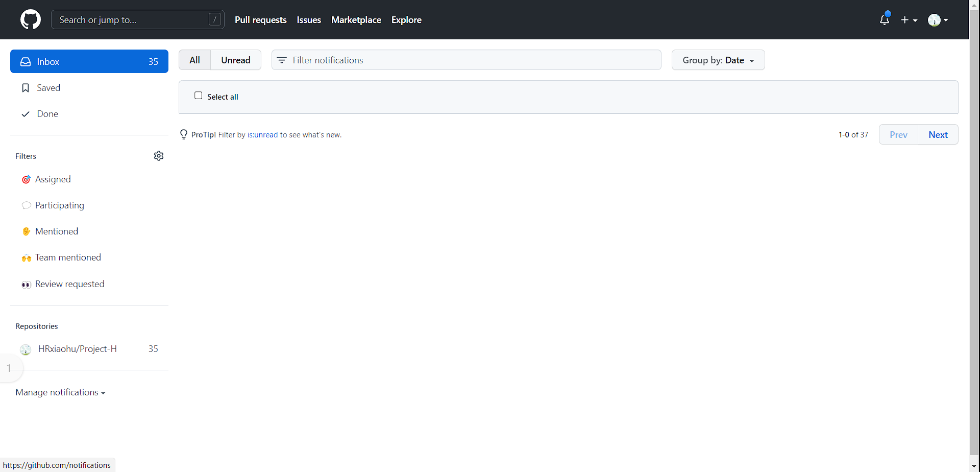
Task: Click the Inbox tray icon
Action: tap(26, 62)
